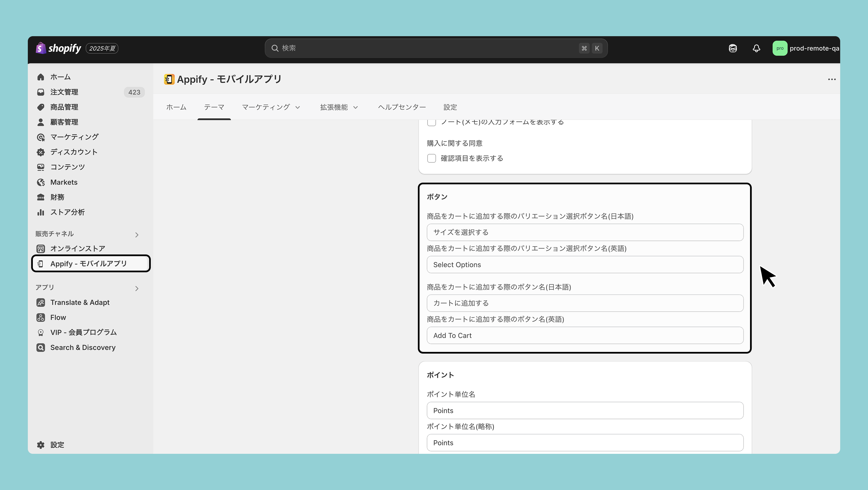Enable 確認項目を表示する checkbox
Viewport: 868px width, 490px height.
(x=431, y=158)
